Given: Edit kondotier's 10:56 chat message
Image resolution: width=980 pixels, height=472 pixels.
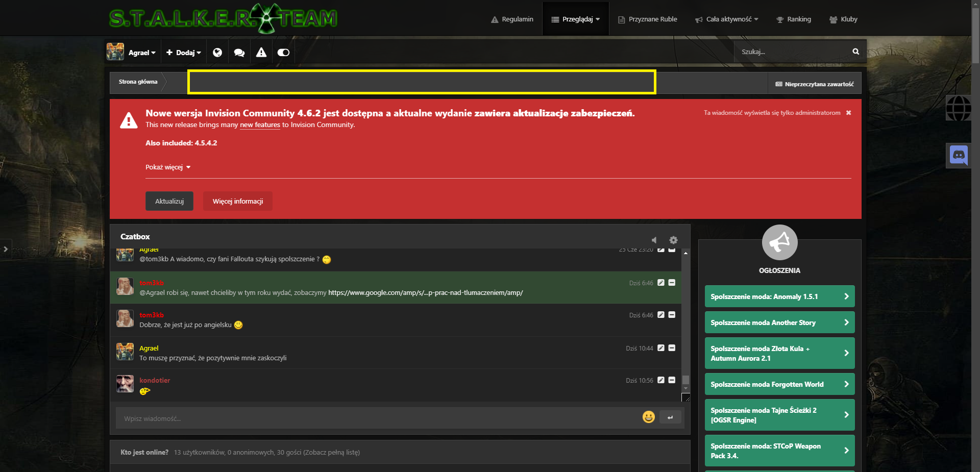Looking at the screenshot, I should 661,380.
